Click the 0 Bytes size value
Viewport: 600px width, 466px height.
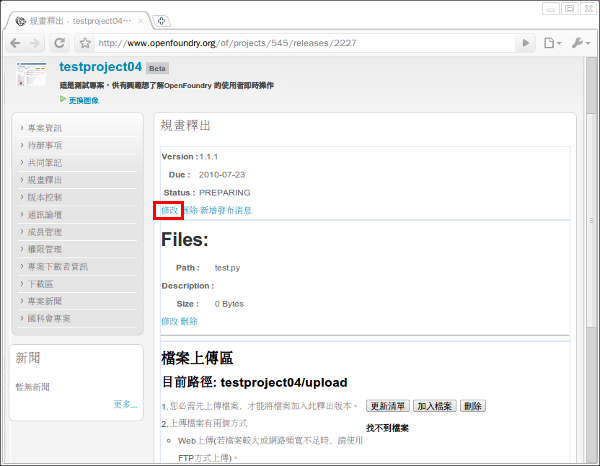(229, 304)
